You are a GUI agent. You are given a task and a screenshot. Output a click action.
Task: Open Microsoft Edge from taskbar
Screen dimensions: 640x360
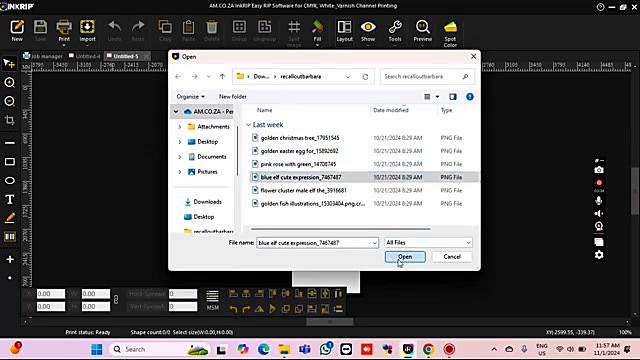point(263,349)
